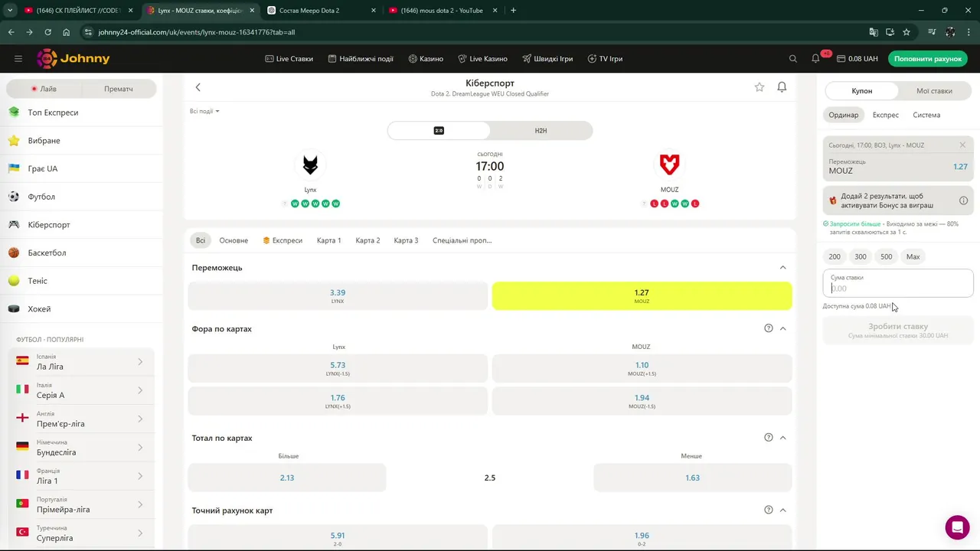Image resolution: width=980 pixels, height=551 pixels.
Task: Switch to Прематч mode
Action: pyautogui.click(x=119, y=89)
